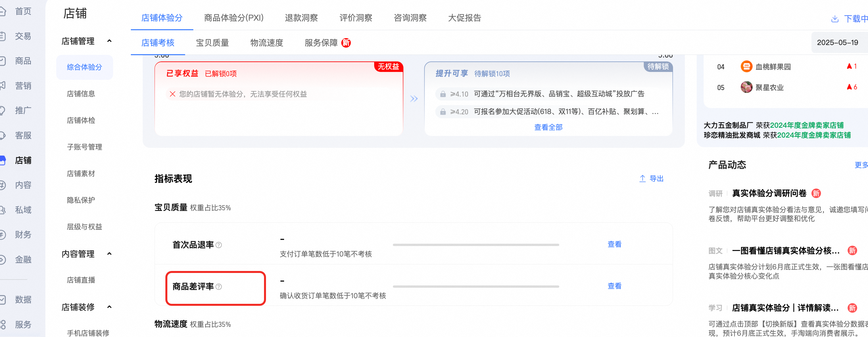Screen dimensions: 868x337
Task: Open 营销 in the left navigation
Action: tap(23, 86)
